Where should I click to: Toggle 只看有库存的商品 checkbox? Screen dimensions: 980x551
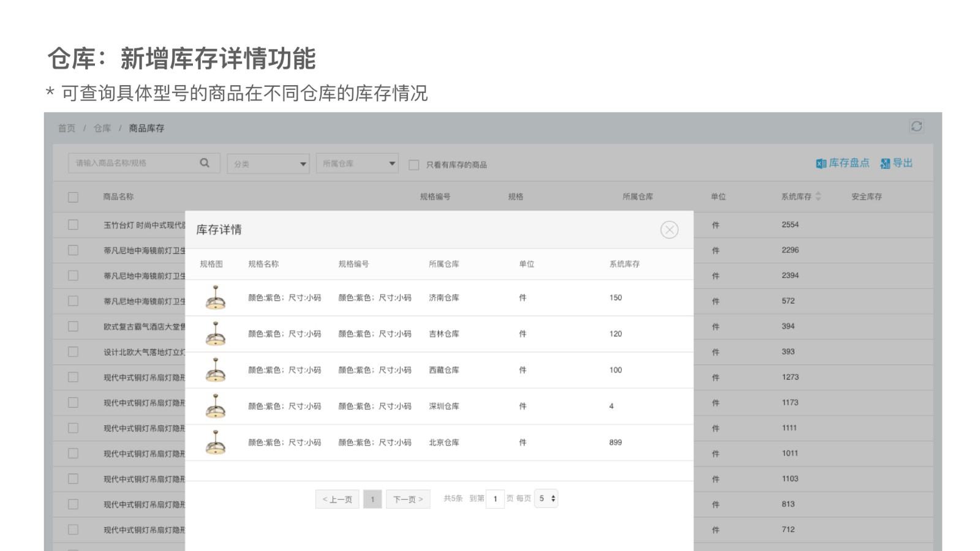click(414, 165)
